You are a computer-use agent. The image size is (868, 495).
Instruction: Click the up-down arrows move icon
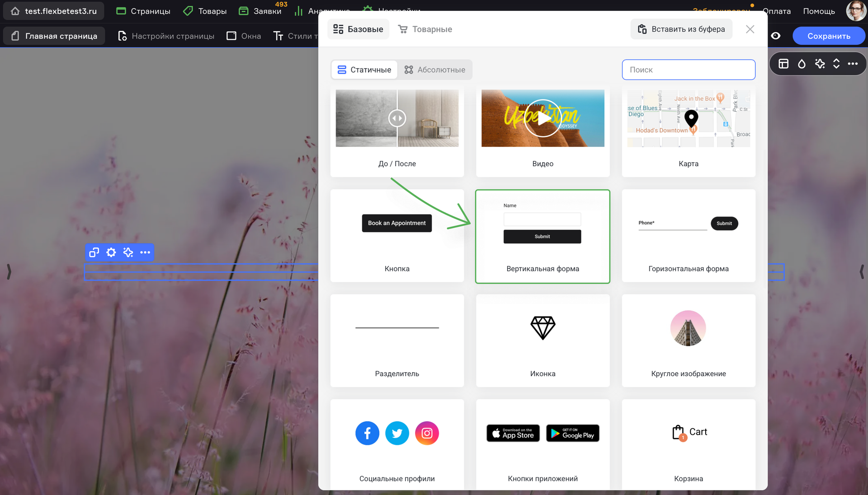tap(836, 64)
